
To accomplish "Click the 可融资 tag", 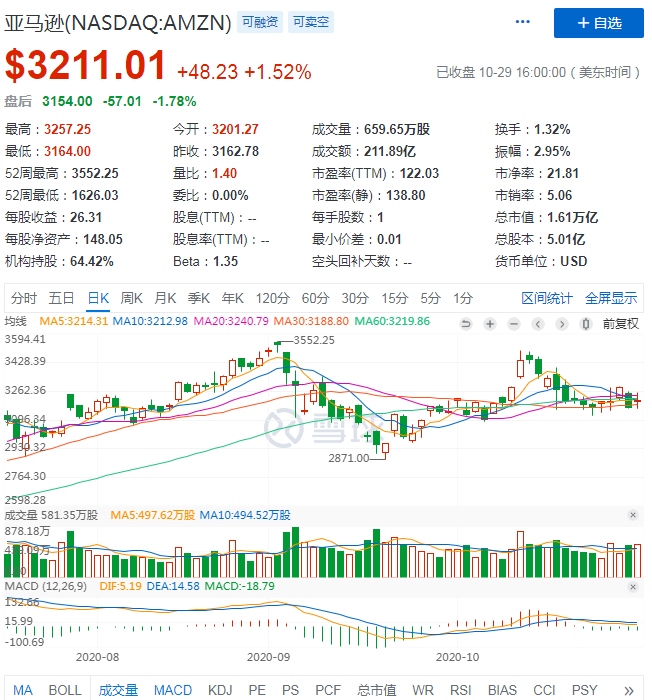I will coord(260,22).
